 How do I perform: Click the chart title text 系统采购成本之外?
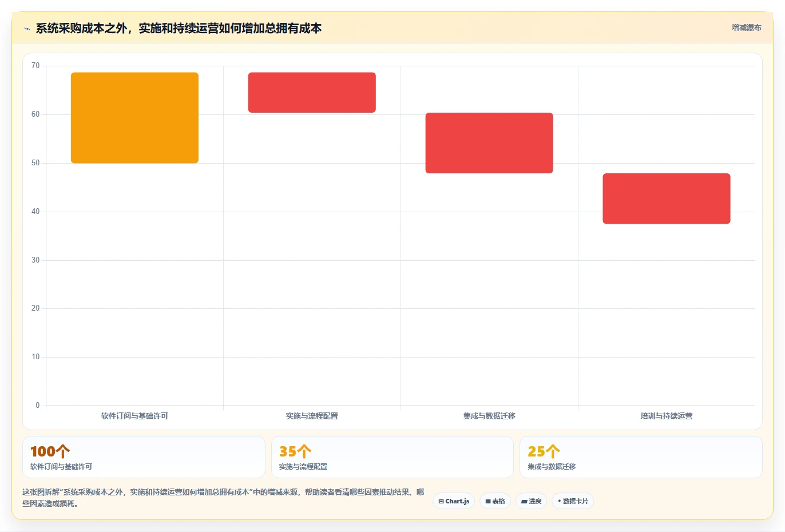(81, 28)
